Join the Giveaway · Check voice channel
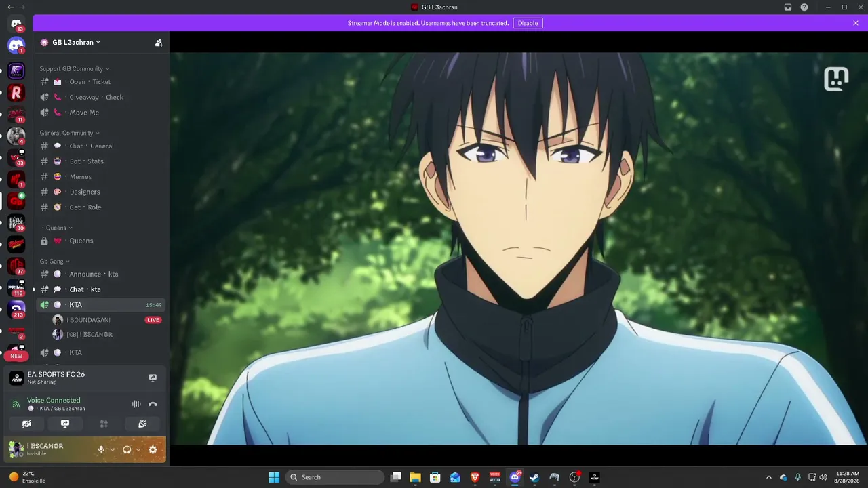868x488 pixels. pos(100,97)
